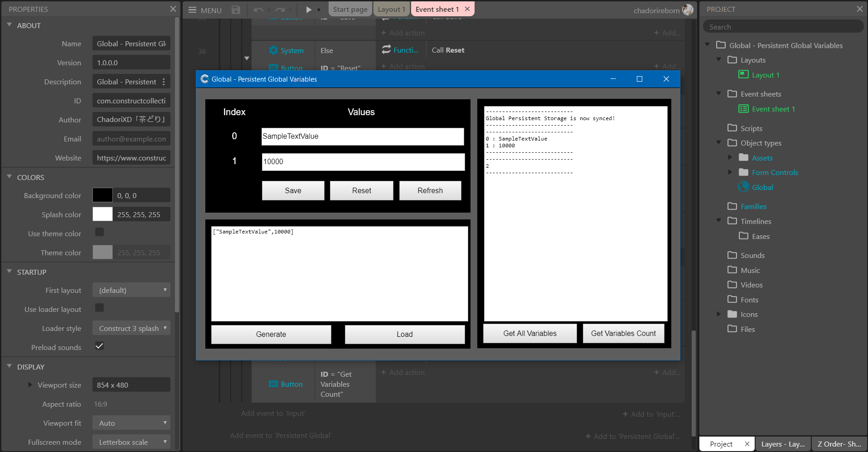This screenshot has width=868, height=452.
Task: Click the Assets folder icon
Action: click(x=743, y=157)
